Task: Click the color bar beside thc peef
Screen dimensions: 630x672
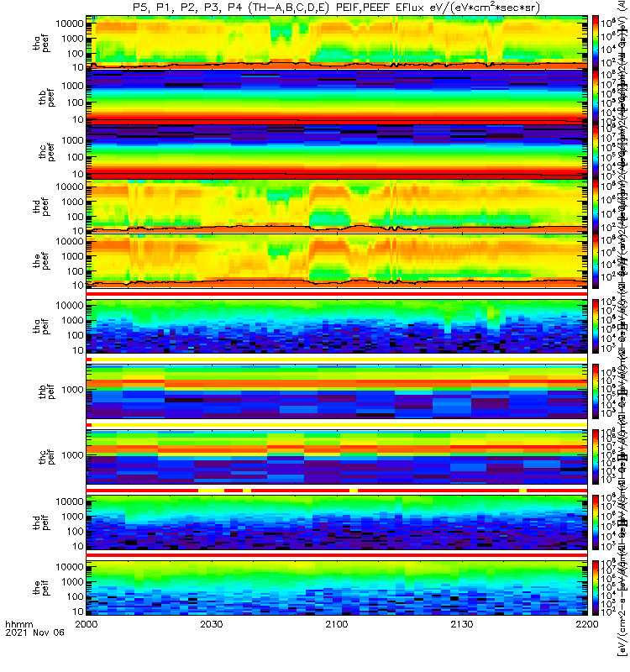Action: tap(596, 151)
